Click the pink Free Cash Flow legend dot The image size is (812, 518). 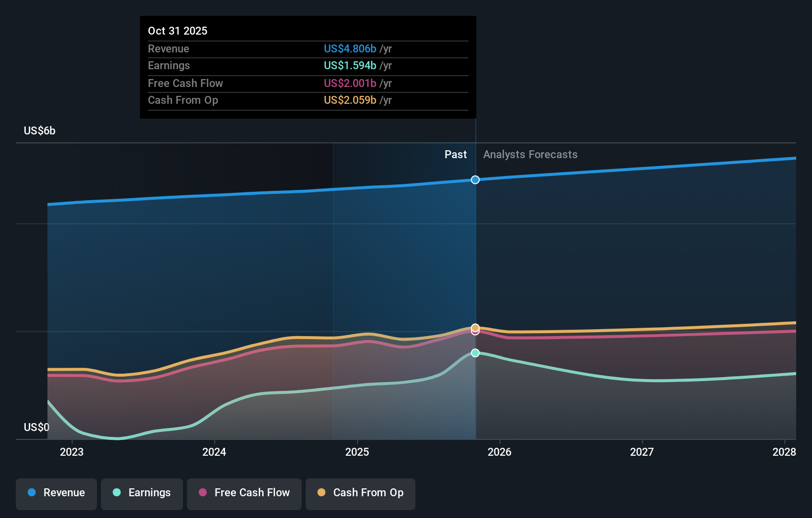click(x=202, y=493)
